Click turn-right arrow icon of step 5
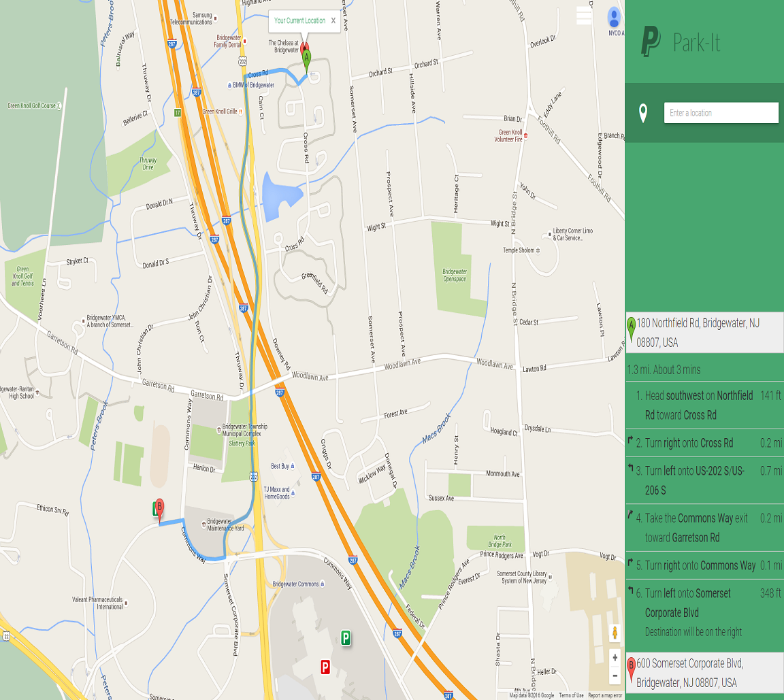784x700 pixels. point(630,563)
